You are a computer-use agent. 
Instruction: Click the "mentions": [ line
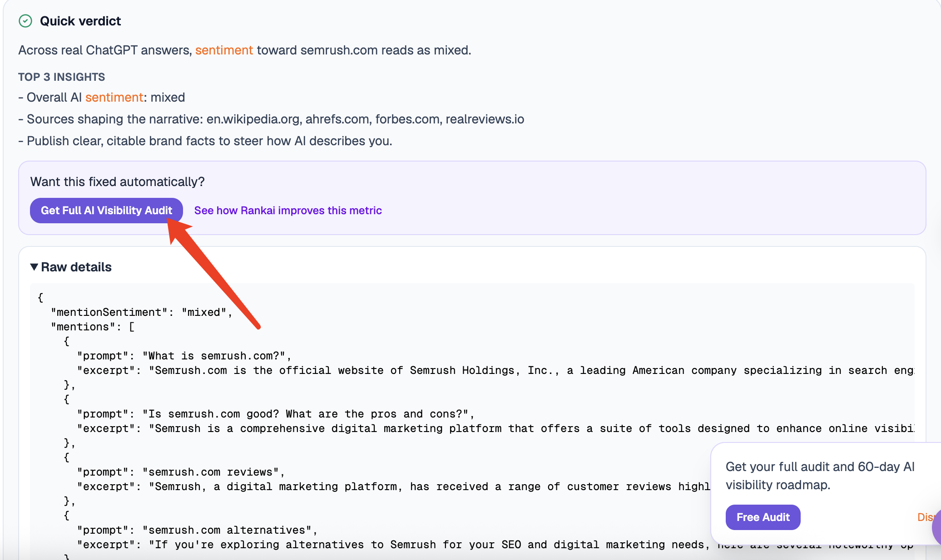pos(93,327)
